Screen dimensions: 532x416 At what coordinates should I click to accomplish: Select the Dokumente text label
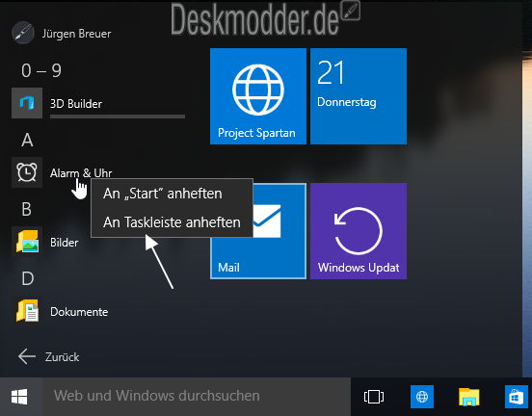[x=79, y=312]
